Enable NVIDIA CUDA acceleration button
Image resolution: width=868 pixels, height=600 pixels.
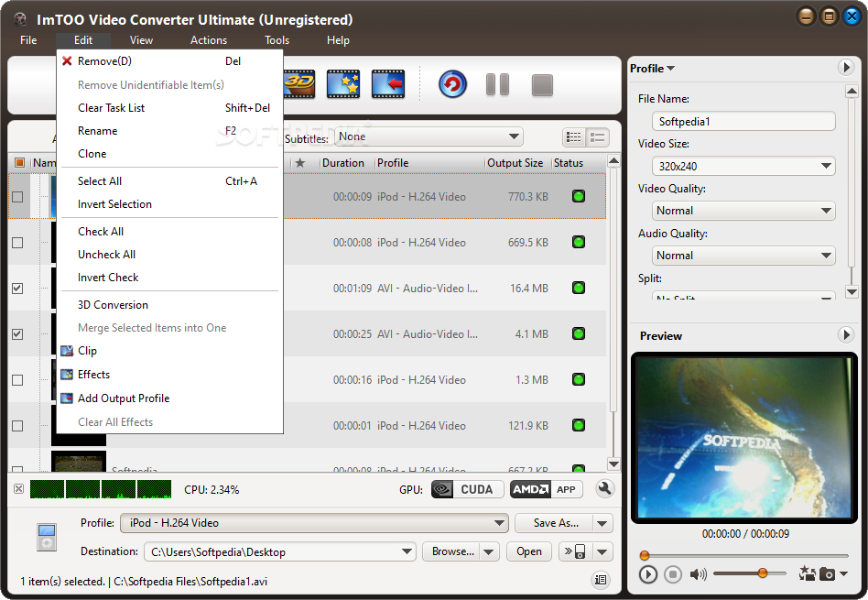(467, 489)
